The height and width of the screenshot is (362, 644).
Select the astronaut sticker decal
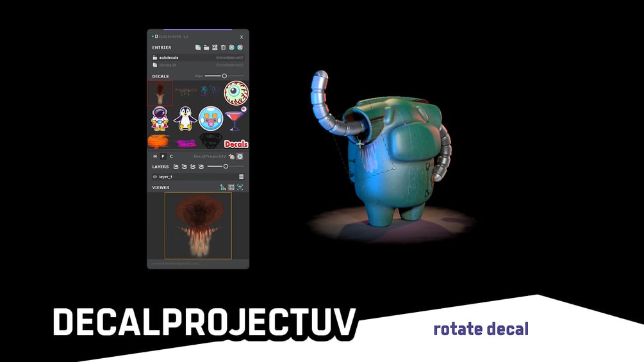pyautogui.click(x=160, y=119)
